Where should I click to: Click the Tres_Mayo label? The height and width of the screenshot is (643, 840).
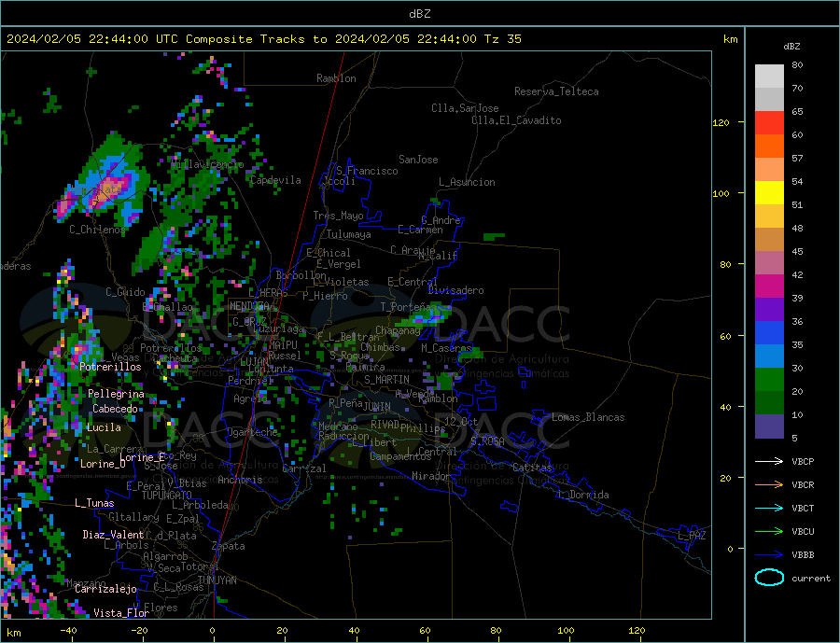point(338,216)
